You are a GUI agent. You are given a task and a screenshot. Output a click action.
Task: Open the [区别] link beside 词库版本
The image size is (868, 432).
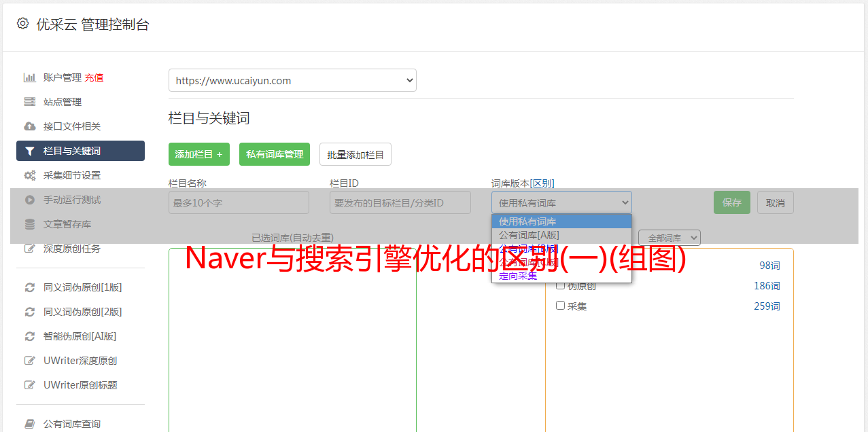pos(542,183)
